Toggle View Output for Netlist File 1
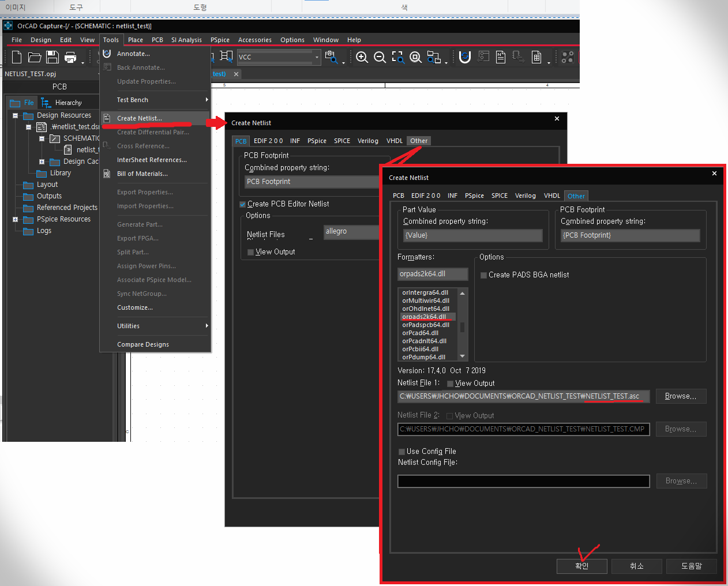The image size is (728, 586). pyautogui.click(x=451, y=384)
